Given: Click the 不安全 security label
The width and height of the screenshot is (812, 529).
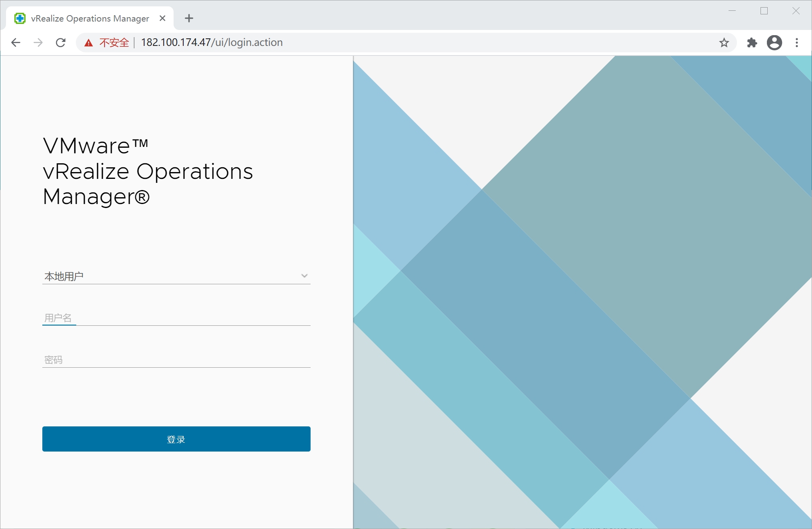Looking at the screenshot, I should [114, 43].
